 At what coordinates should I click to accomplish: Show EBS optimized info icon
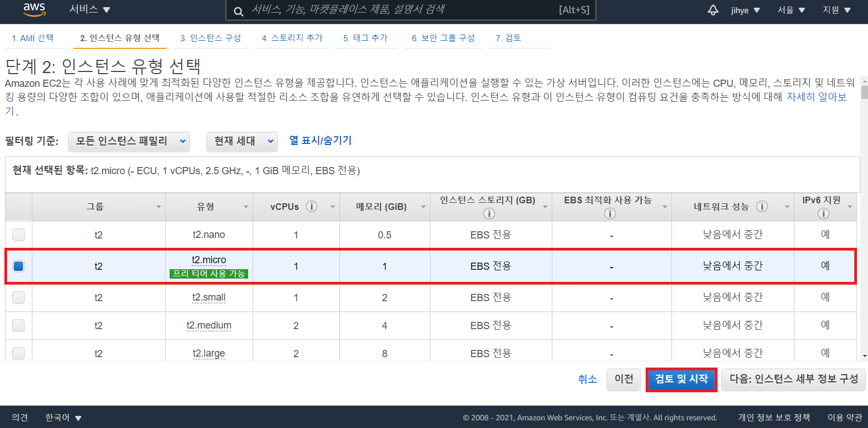point(609,213)
